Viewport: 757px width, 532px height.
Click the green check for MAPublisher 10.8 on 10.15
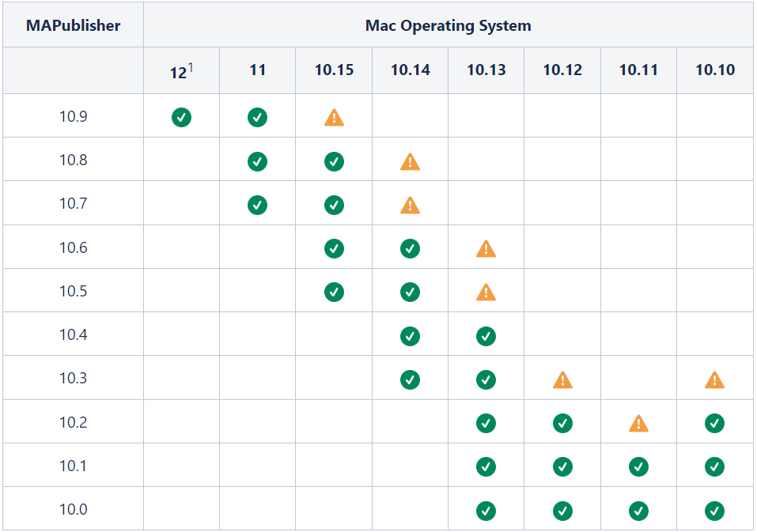click(x=334, y=161)
